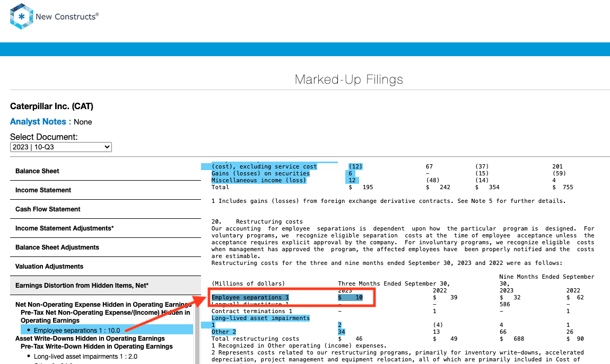The width and height of the screenshot is (610, 364).
Task: Click the (Millions of dollars) table header
Action: click(x=248, y=283)
